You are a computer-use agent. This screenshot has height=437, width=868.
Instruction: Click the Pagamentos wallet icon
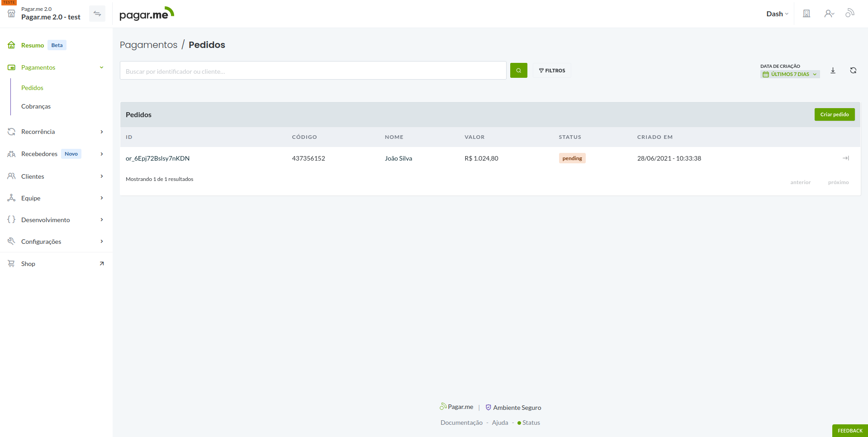(x=11, y=67)
